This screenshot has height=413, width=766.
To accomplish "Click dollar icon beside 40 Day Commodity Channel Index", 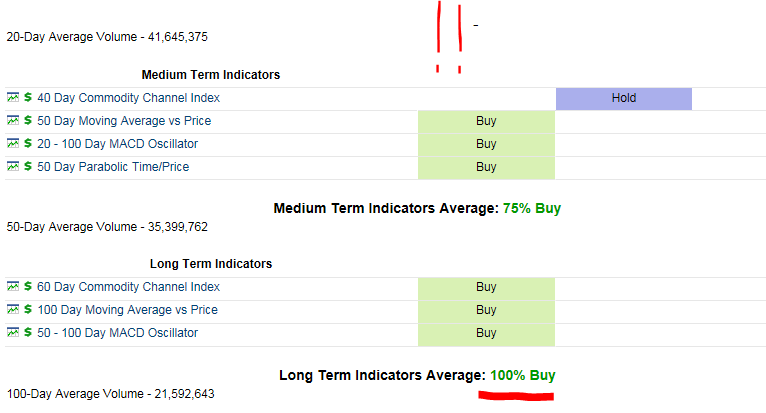I will 28,98.
